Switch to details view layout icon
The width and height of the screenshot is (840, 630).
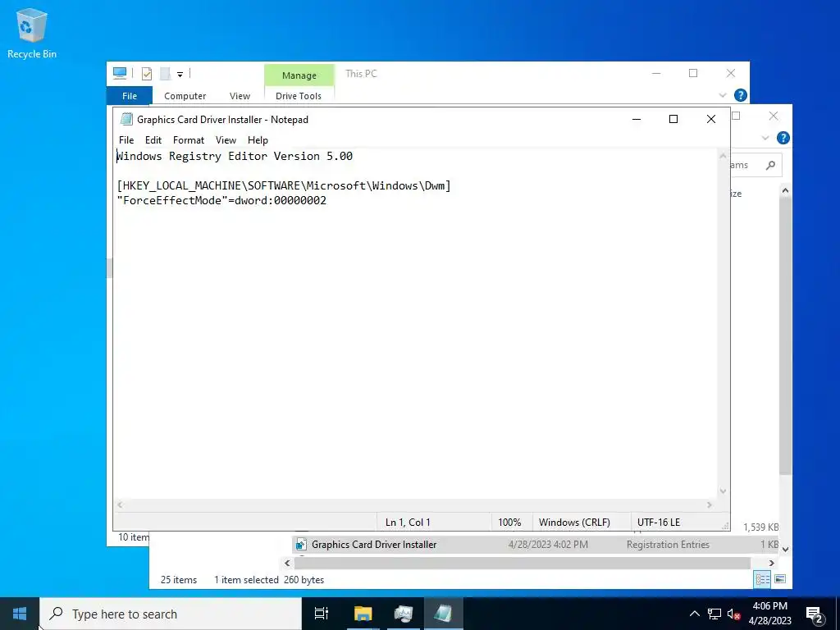pyautogui.click(x=762, y=579)
